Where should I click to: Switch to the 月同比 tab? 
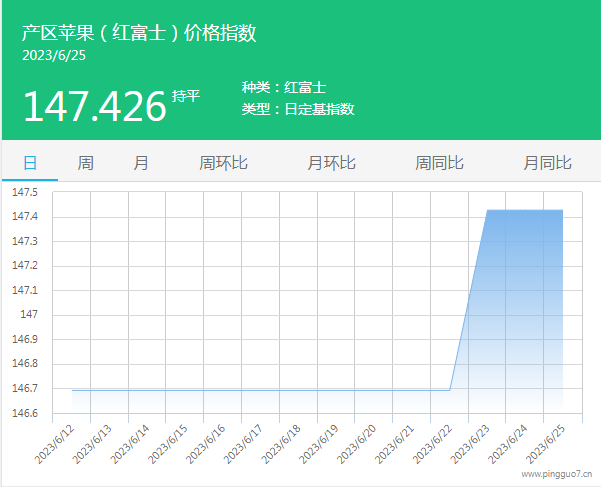click(x=547, y=163)
